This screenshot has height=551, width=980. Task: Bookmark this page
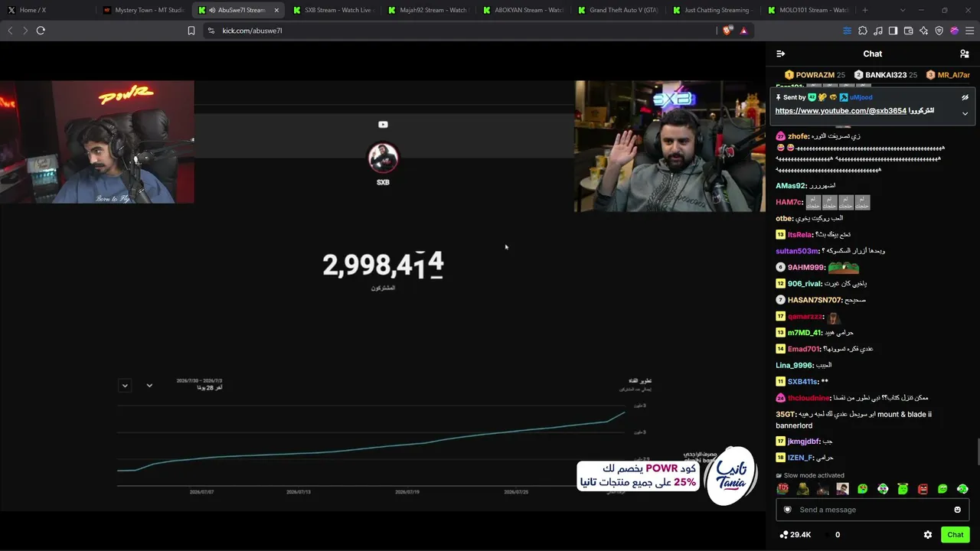point(191,31)
